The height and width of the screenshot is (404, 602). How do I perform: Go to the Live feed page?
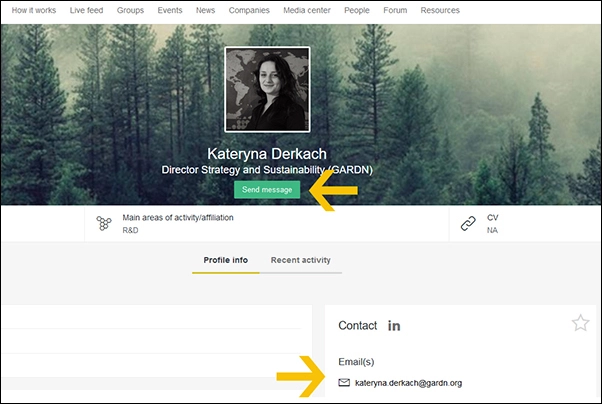click(x=87, y=11)
